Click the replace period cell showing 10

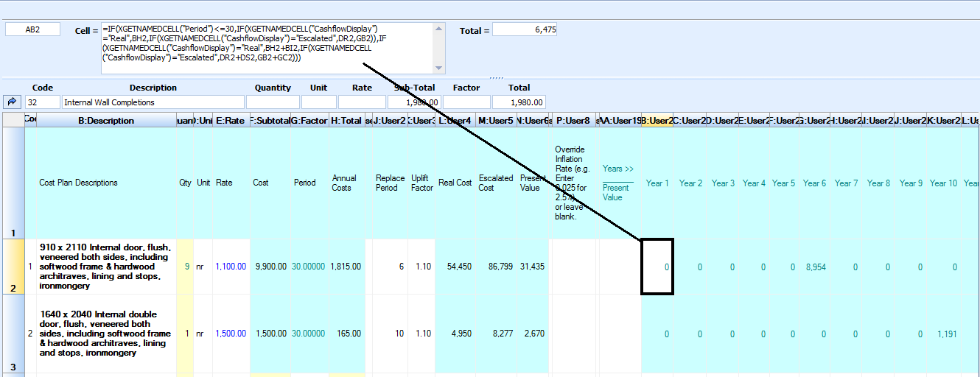pyautogui.click(x=390, y=334)
